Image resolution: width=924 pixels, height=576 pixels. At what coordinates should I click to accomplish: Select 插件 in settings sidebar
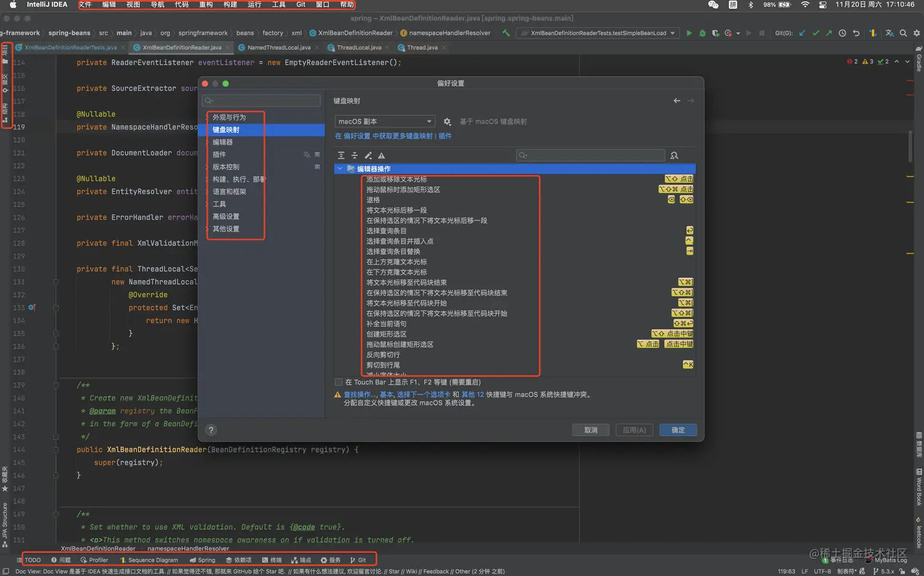click(x=219, y=155)
